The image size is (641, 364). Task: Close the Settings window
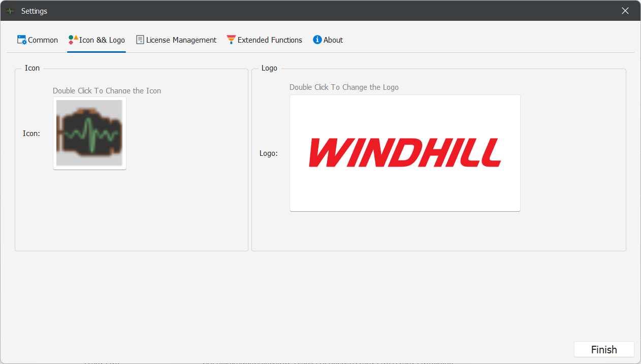pyautogui.click(x=625, y=11)
